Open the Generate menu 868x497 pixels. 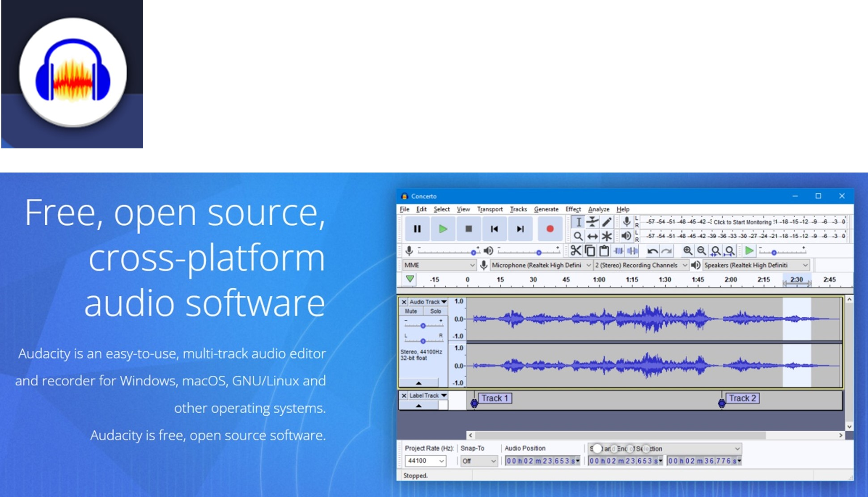546,209
